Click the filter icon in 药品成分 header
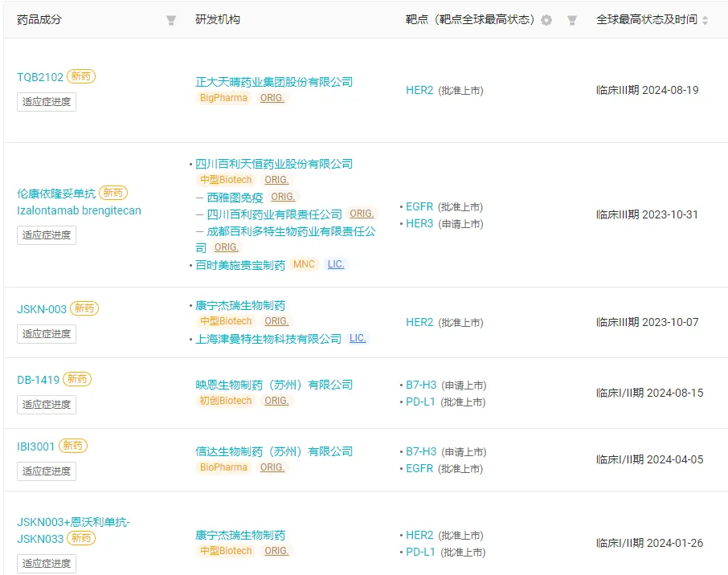Viewport: 728px width, 575px height. (171, 20)
